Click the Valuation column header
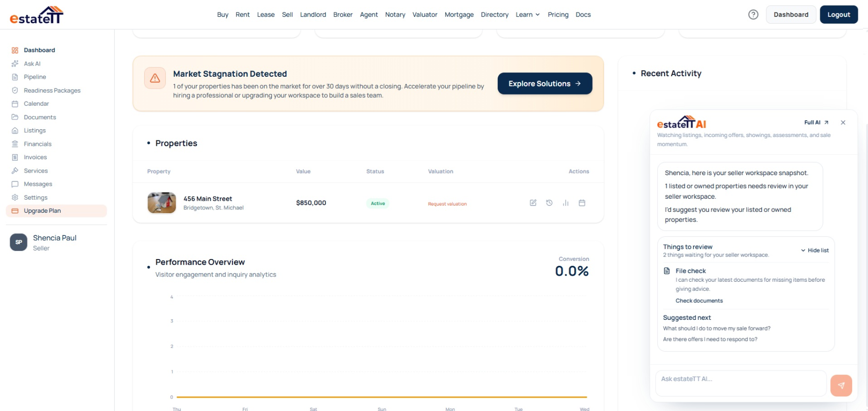The height and width of the screenshot is (411, 868). [x=441, y=171]
